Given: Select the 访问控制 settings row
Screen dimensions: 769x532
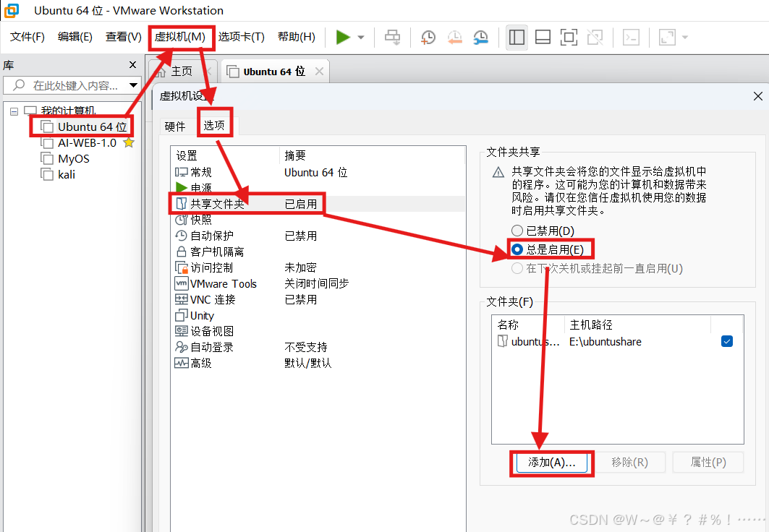Looking at the screenshot, I should click(x=318, y=267).
